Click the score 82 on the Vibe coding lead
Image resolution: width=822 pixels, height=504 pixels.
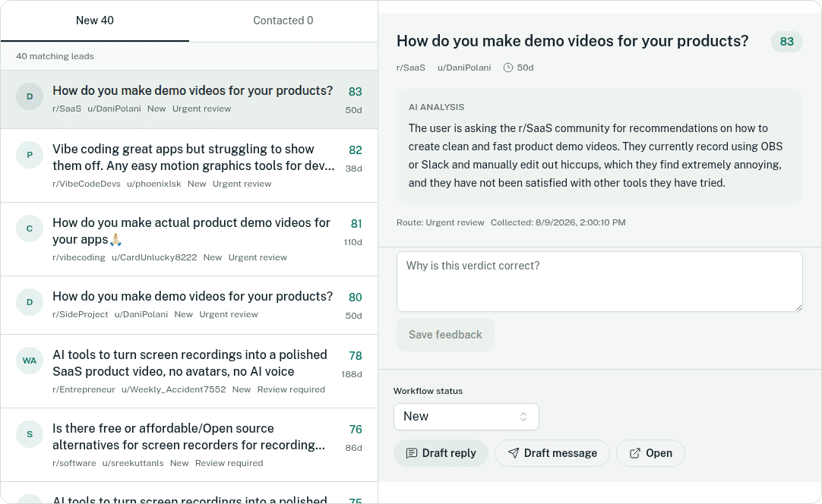pos(356,150)
